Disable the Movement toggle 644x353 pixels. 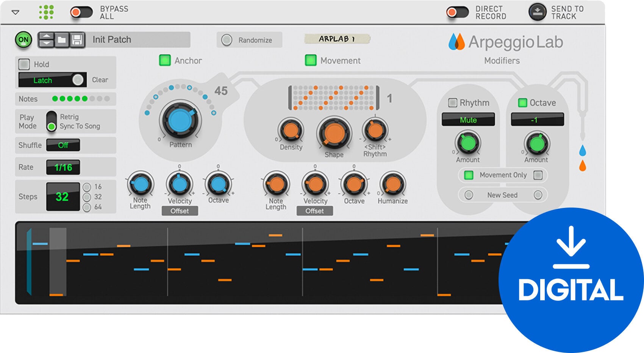tap(311, 60)
